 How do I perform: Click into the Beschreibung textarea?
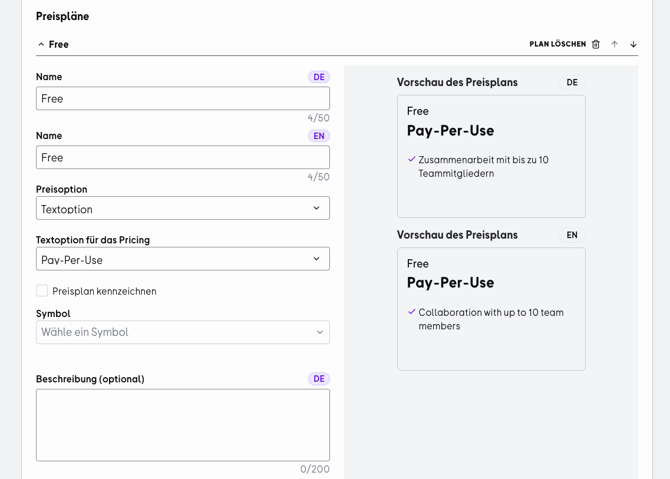click(183, 425)
